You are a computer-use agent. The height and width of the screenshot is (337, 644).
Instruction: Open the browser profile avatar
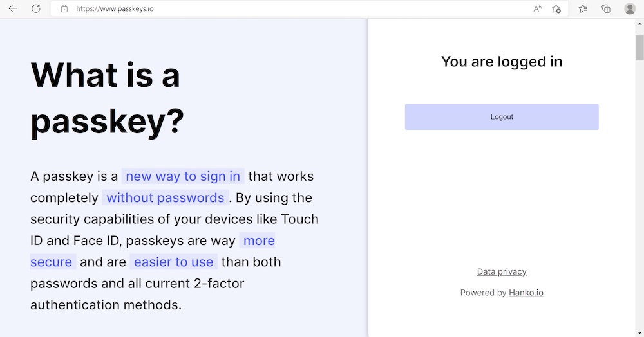[x=630, y=8]
